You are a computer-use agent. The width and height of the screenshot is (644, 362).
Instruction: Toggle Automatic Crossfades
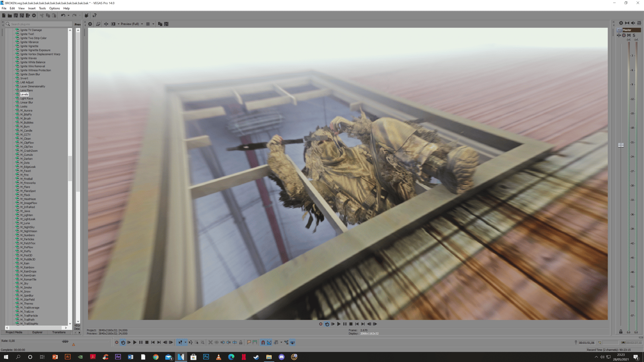pyautogui.click(x=269, y=343)
